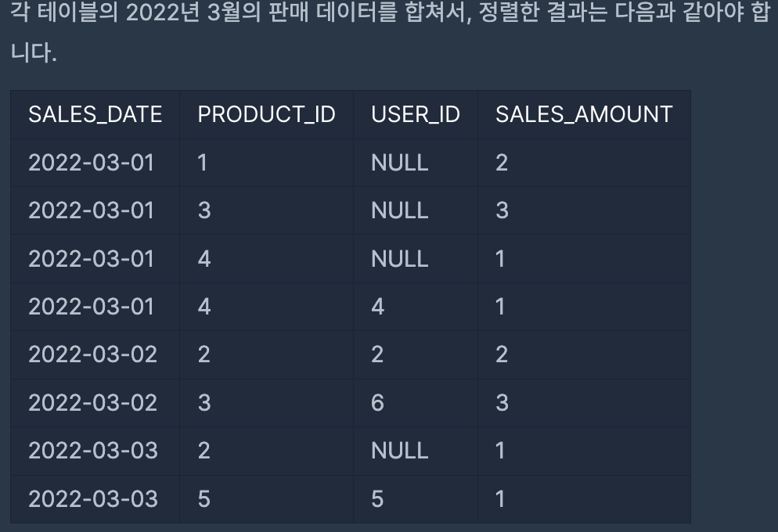Click the user ID 5 in the last row
This screenshot has width=778, height=532.
click(x=377, y=498)
